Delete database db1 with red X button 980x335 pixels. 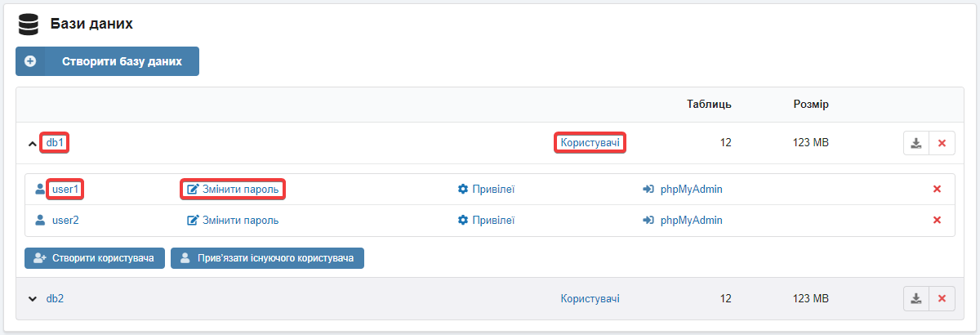pos(942,143)
